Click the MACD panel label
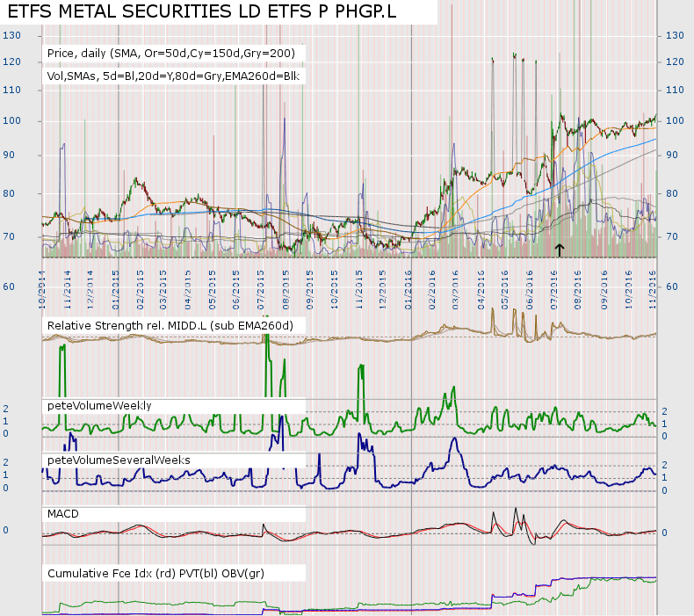This screenshot has width=694, height=616. point(63,514)
